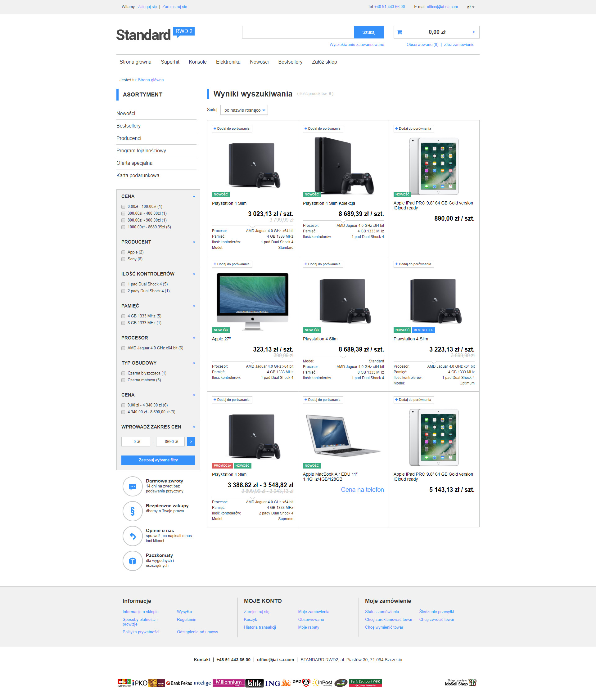Click the mBank mTransfer payment logo

pyautogui.click(x=124, y=683)
